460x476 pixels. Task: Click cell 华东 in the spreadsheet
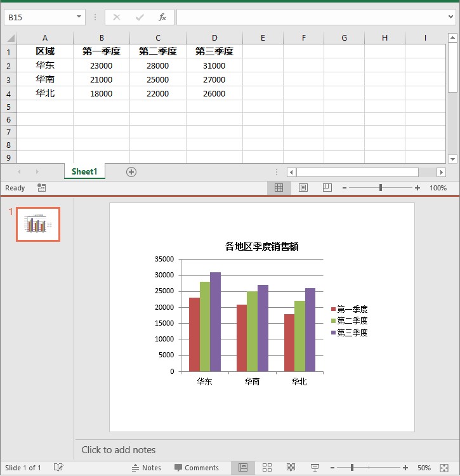click(x=45, y=65)
